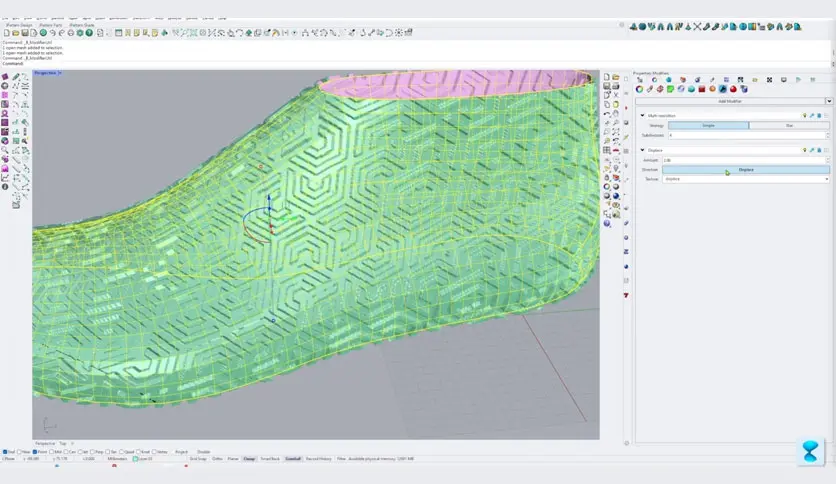The width and height of the screenshot is (836, 484).
Task: Toggle the Multi-resolution modifier lightbulb
Action: [805, 116]
